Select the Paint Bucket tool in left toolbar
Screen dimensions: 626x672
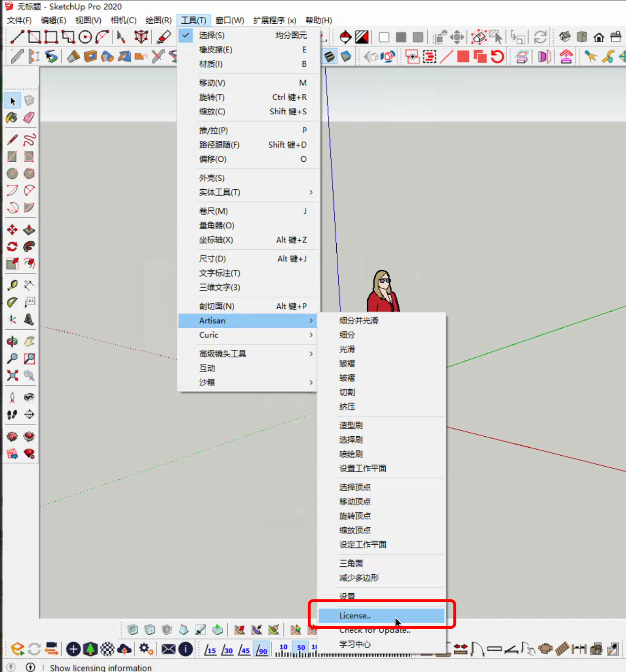(12, 118)
